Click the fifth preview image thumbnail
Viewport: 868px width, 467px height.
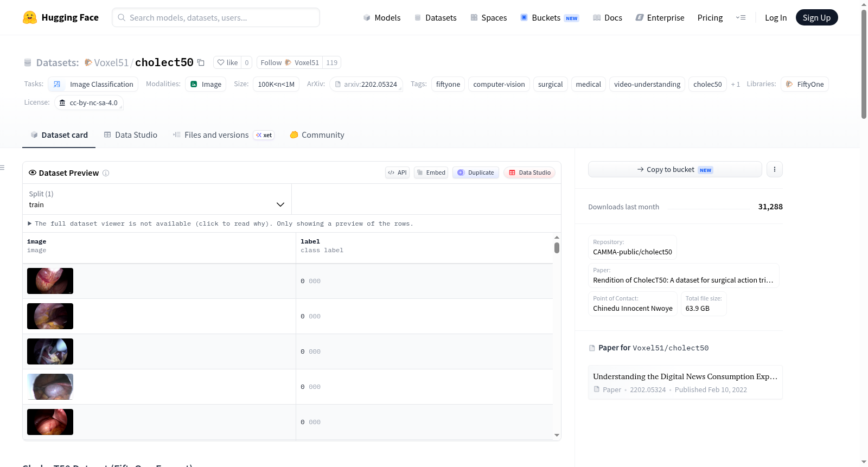pyautogui.click(x=50, y=422)
